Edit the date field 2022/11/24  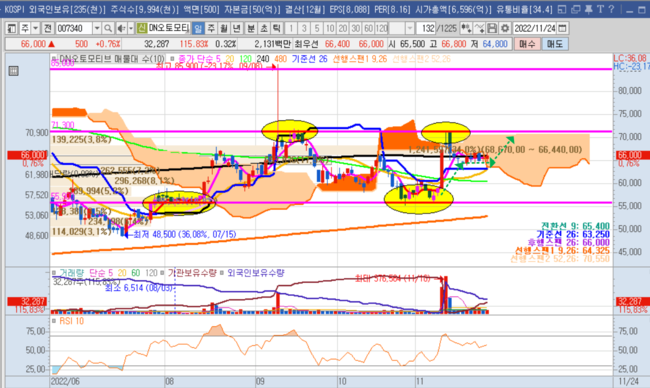click(x=535, y=28)
